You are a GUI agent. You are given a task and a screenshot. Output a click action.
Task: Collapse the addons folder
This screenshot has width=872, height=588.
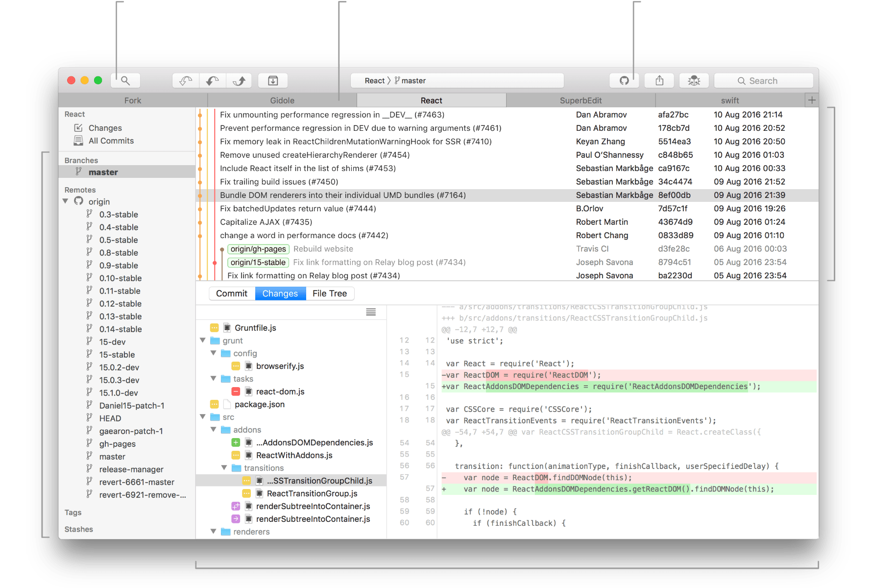tap(214, 429)
